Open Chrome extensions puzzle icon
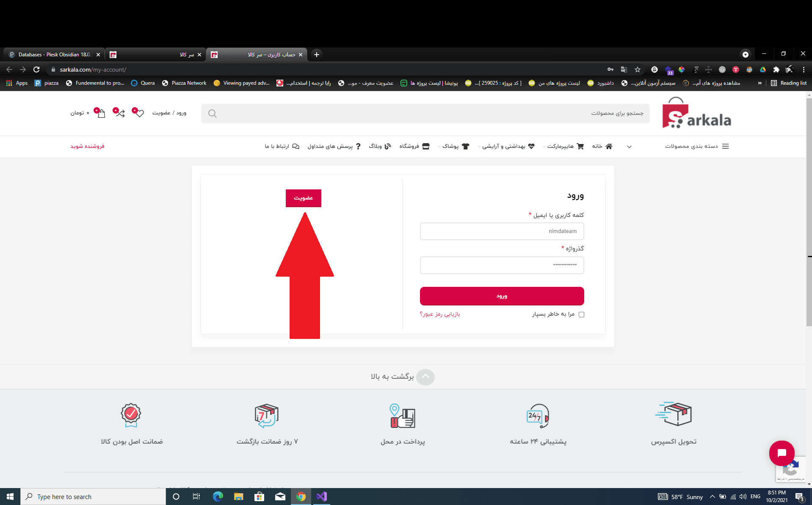The height and width of the screenshot is (505, 812). coord(776,69)
